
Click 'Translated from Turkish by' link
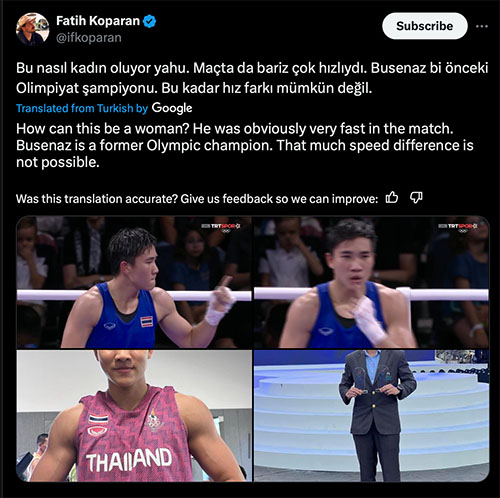click(82, 108)
